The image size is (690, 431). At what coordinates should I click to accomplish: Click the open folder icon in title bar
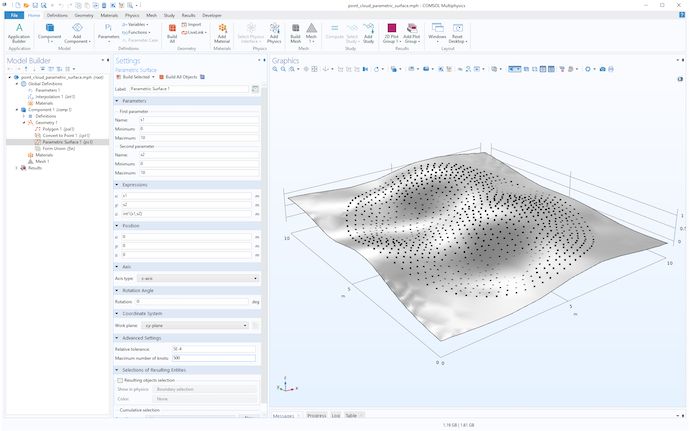point(26,5)
